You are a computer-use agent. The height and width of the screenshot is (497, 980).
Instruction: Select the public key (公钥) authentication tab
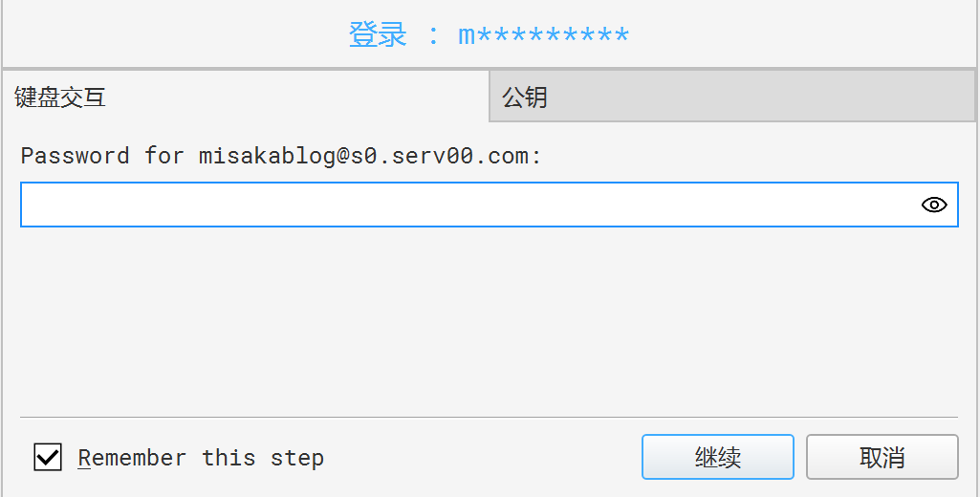click(525, 97)
